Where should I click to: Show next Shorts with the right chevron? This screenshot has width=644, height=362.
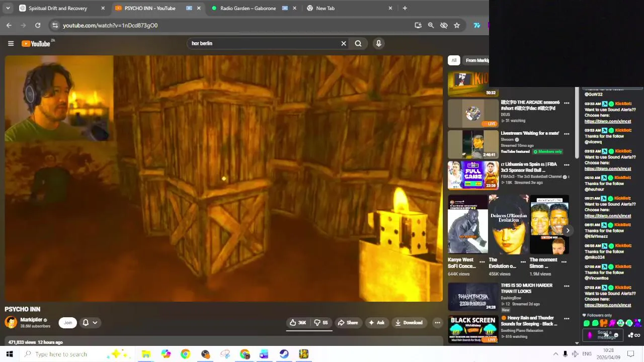pos(568,231)
